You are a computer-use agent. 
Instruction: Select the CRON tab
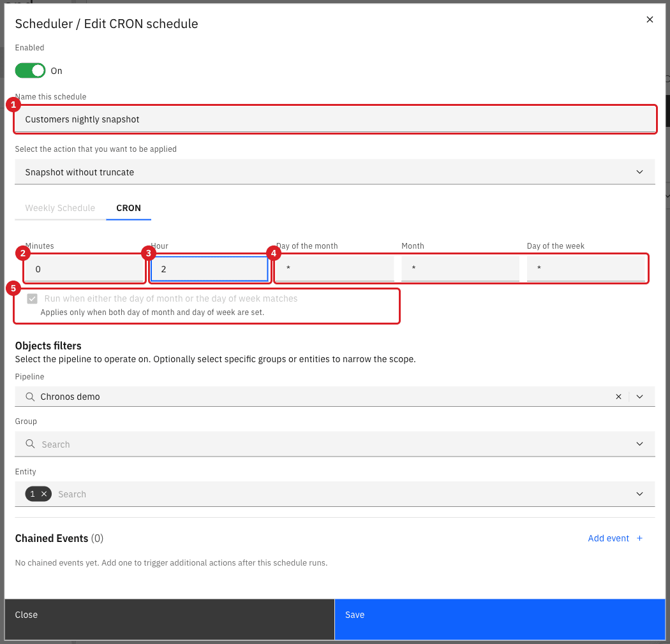click(x=129, y=208)
